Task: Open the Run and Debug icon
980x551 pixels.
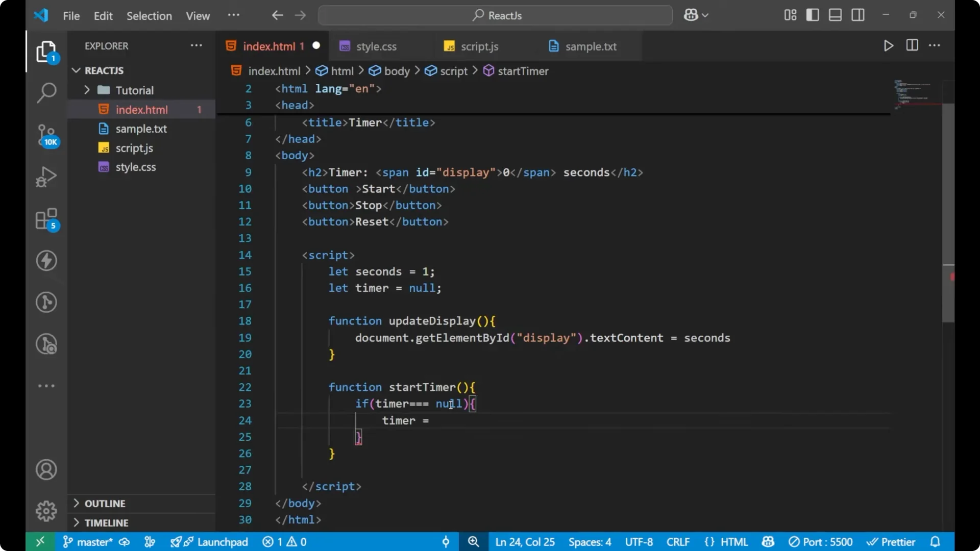Action: (46, 176)
